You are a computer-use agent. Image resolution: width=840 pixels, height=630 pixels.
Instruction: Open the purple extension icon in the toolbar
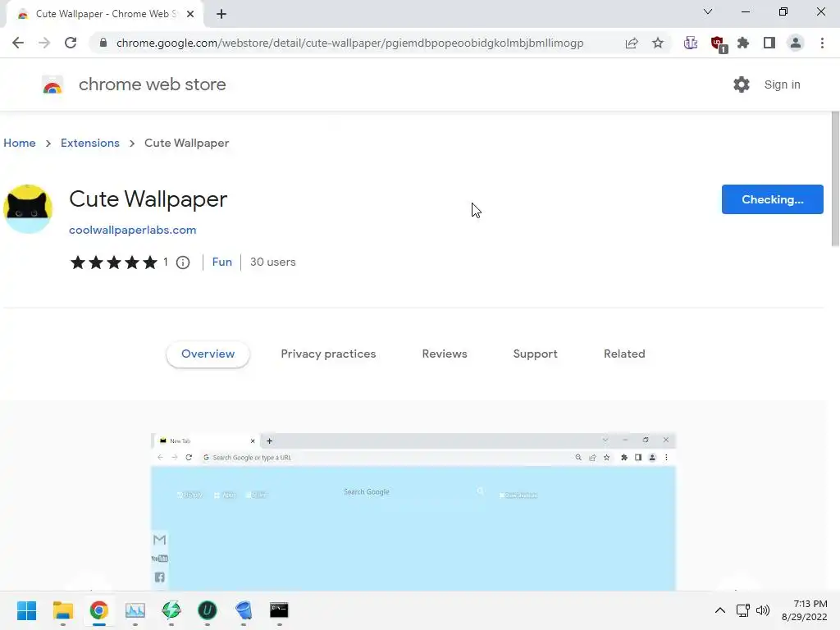click(x=691, y=43)
